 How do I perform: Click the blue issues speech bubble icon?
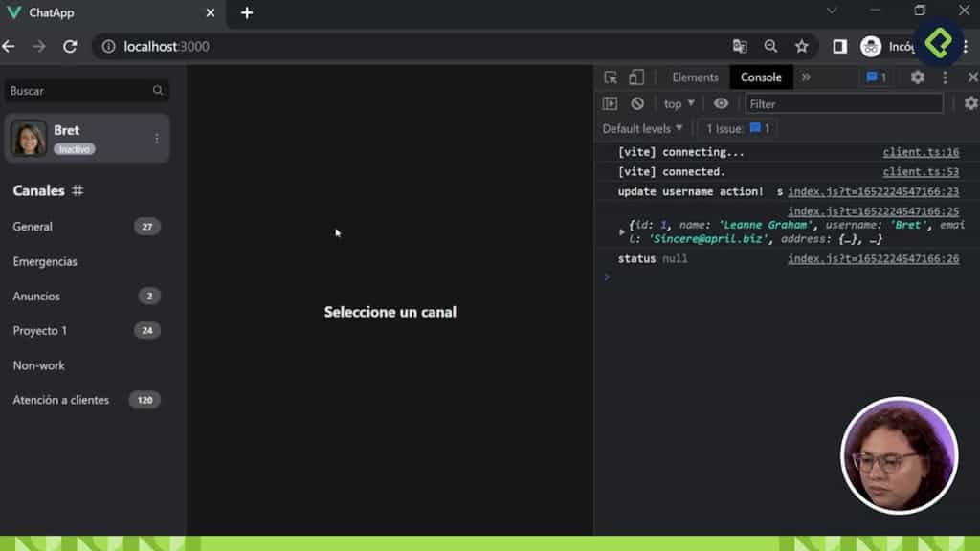tap(871, 77)
